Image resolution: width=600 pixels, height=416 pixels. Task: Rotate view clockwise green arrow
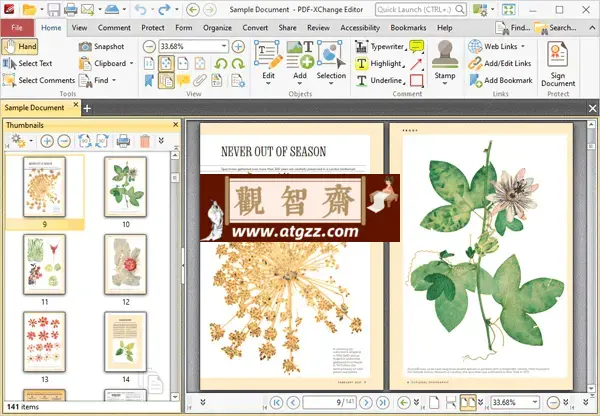[238, 64]
